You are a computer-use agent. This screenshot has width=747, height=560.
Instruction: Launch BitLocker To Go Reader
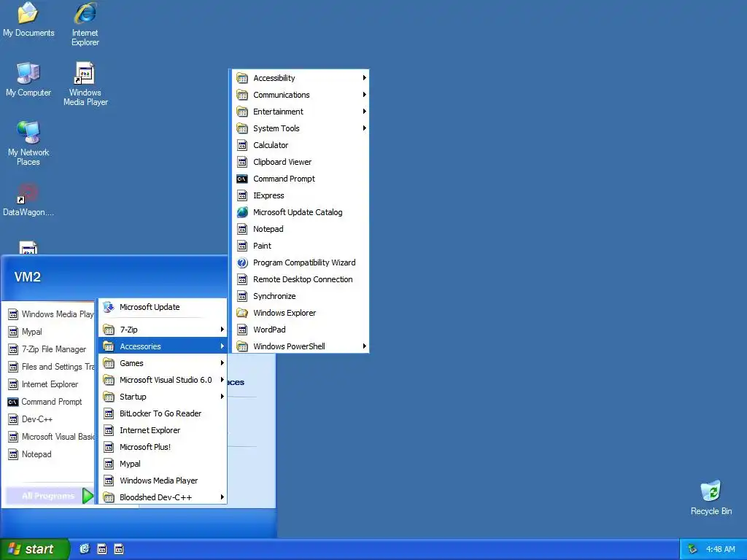coord(163,413)
